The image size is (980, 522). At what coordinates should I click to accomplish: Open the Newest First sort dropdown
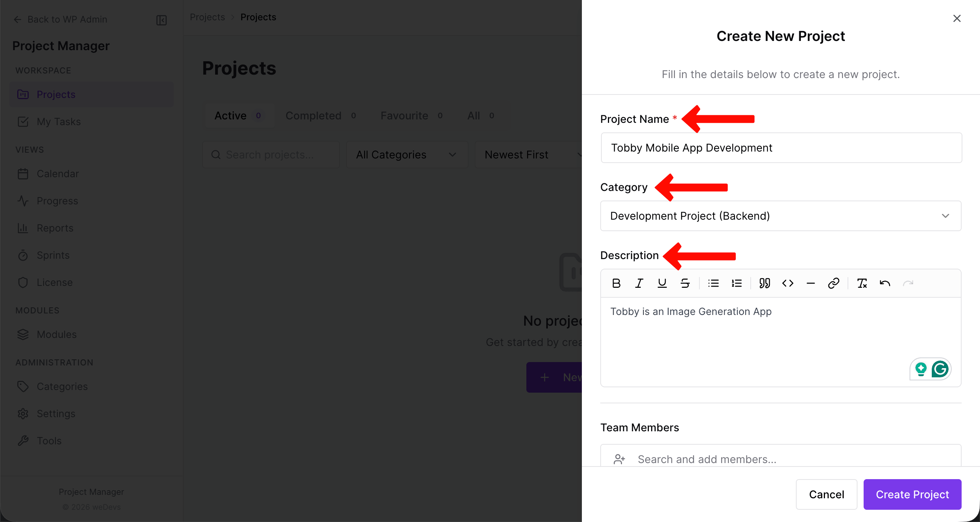(528, 155)
